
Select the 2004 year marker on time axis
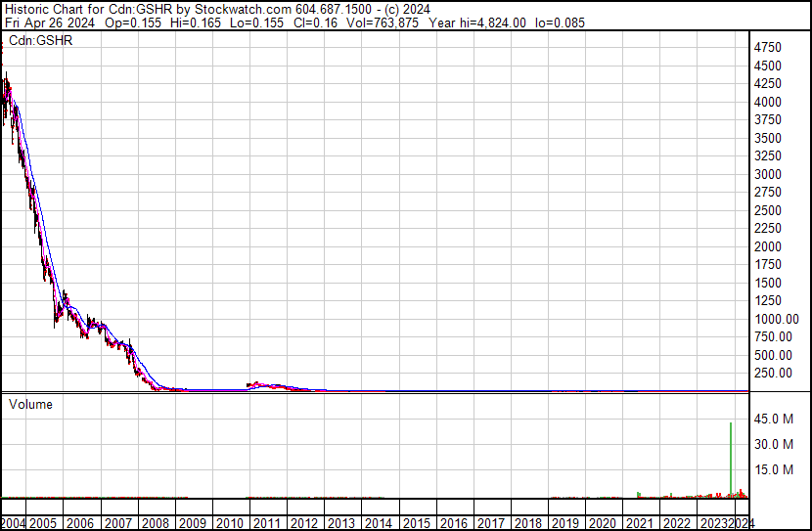[x=14, y=523]
